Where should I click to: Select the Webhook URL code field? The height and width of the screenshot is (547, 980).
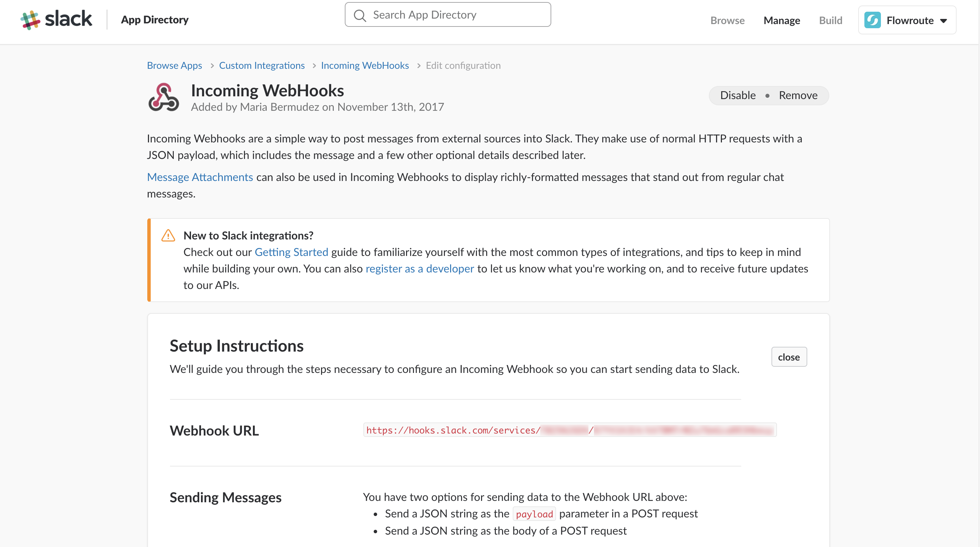[570, 430]
